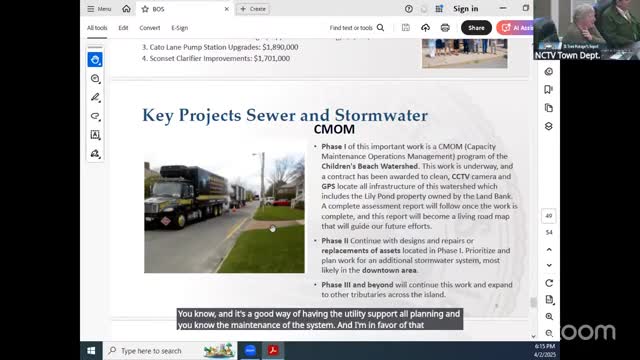Click Sign in

tap(465, 9)
